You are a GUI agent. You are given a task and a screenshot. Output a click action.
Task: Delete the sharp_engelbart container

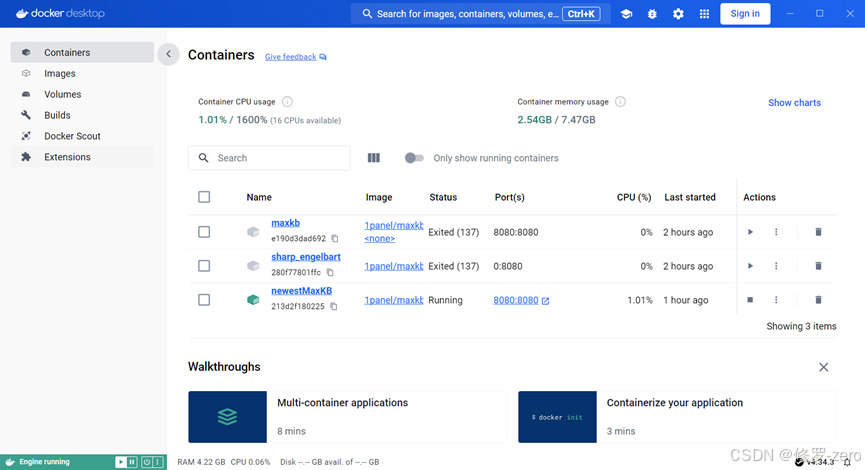(x=818, y=266)
